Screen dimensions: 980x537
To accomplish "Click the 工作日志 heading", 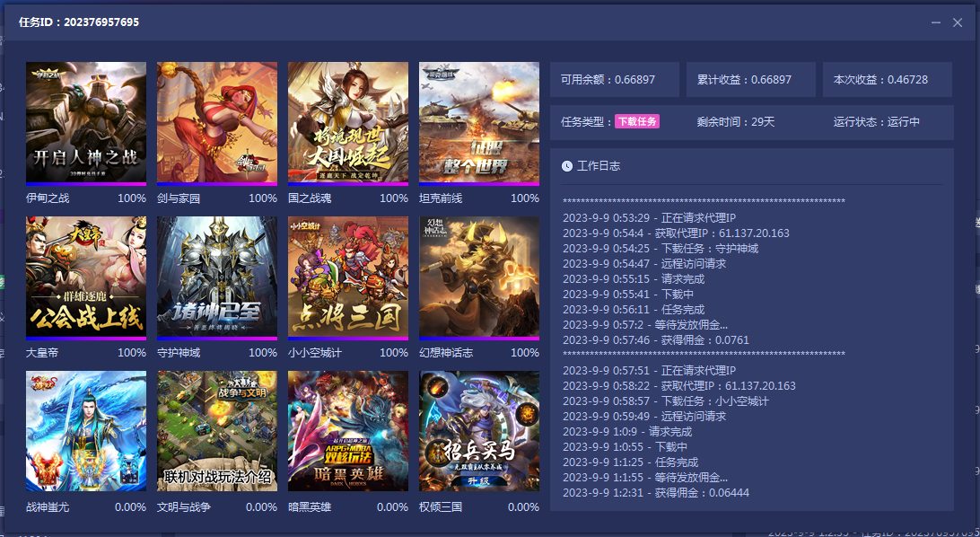I will [599, 166].
